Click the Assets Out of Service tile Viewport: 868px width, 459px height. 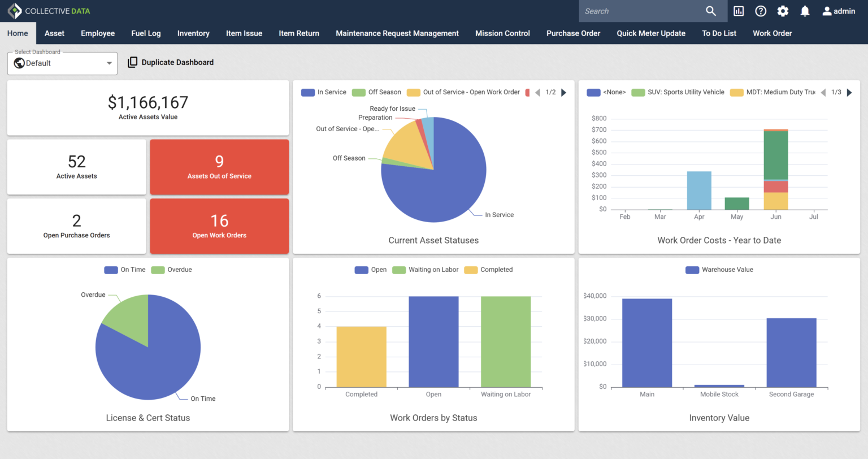point(219,167)
